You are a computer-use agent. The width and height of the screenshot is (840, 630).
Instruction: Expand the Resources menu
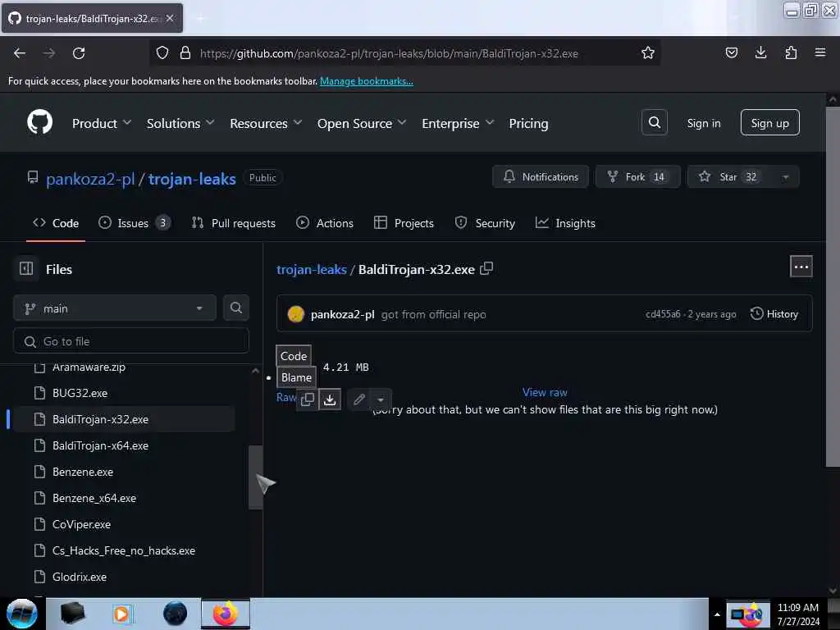(x=266, y=123)
